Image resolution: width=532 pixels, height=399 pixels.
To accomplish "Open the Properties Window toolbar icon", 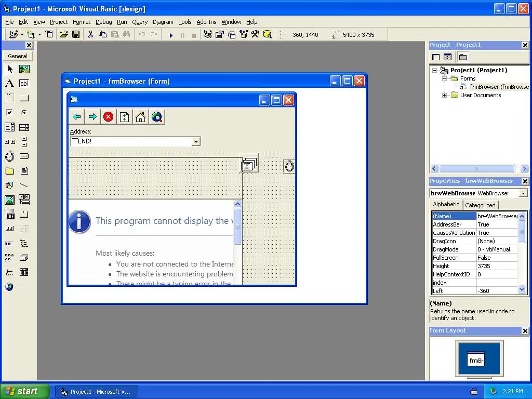I will coord(220,34).
